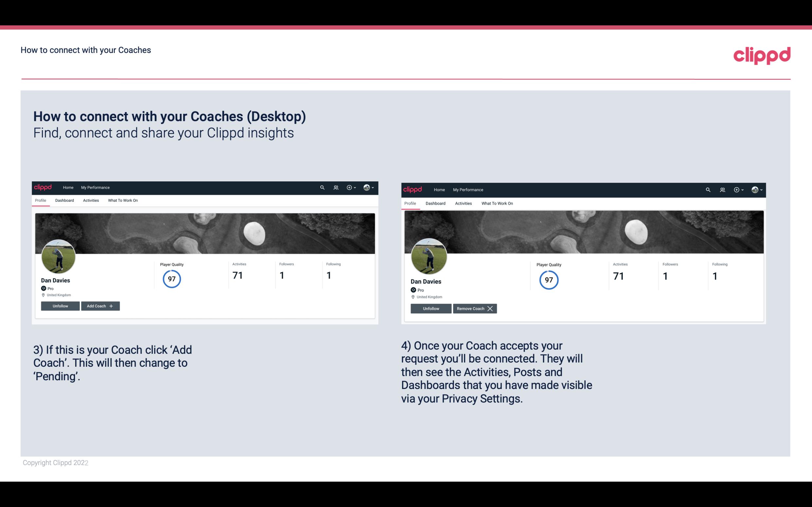
Task: Toggle the 'What To Work On' tab
Action: tap(122, 200)
